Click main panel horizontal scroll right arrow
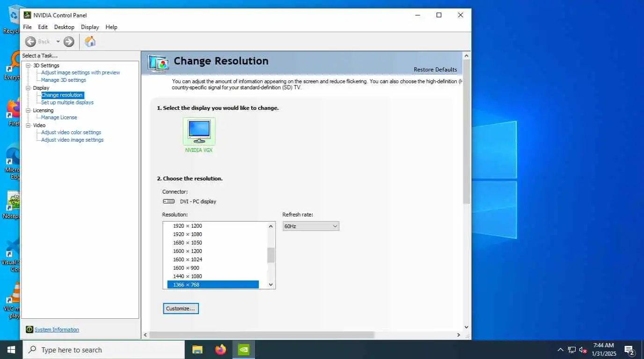The image size is (644, 359). [x=458, y=335]
